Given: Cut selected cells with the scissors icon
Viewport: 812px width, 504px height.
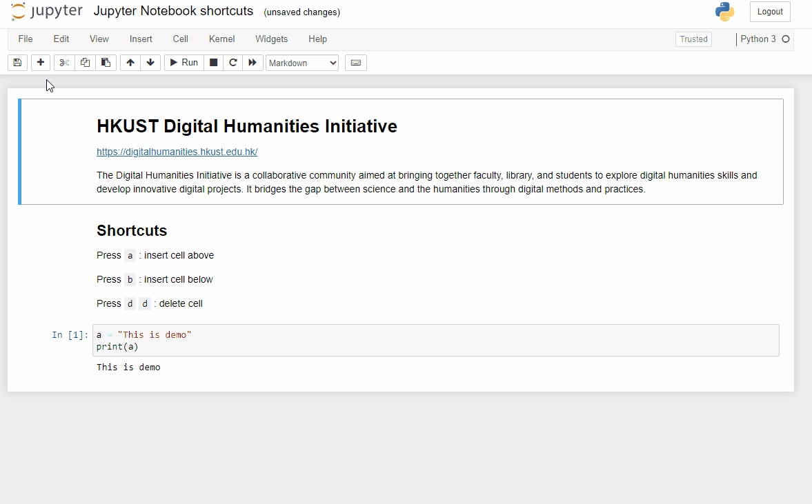Looking at the screenshot, I should [x=63, y=63].
